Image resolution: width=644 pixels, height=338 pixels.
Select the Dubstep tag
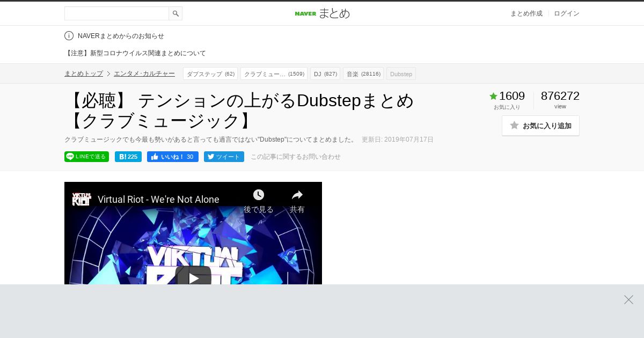pos(401,74)
